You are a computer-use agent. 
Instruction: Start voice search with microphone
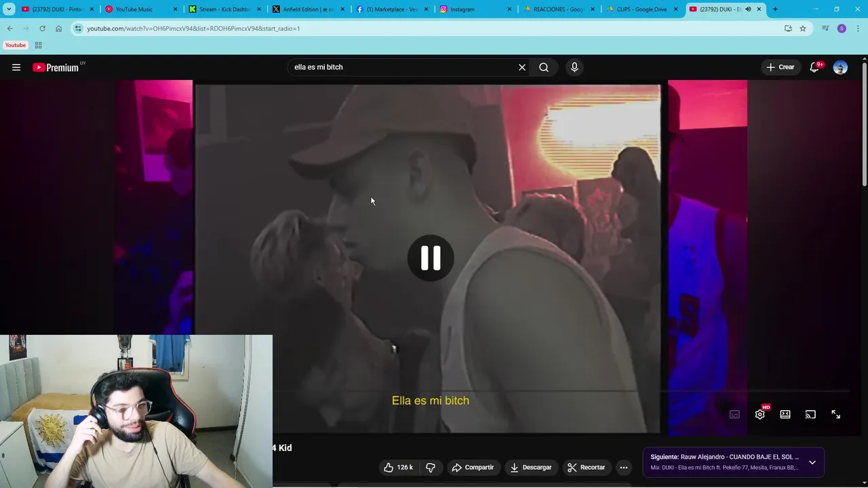(574, 67)
